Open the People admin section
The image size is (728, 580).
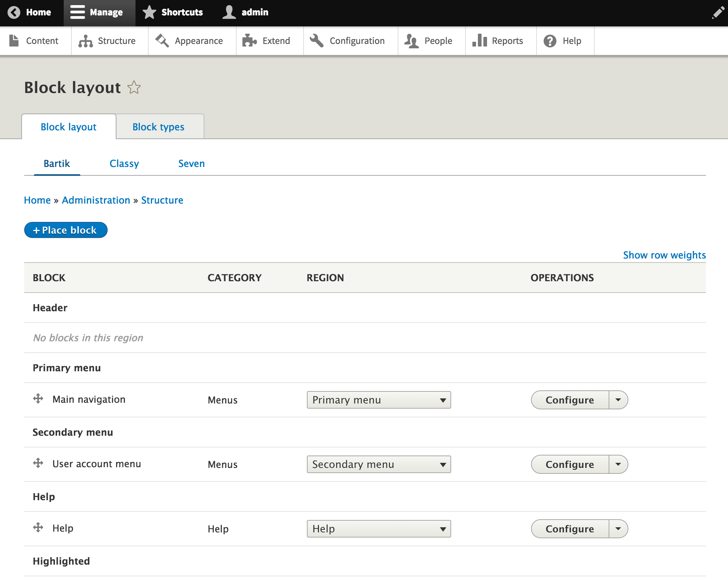click(x=431, y=41)
